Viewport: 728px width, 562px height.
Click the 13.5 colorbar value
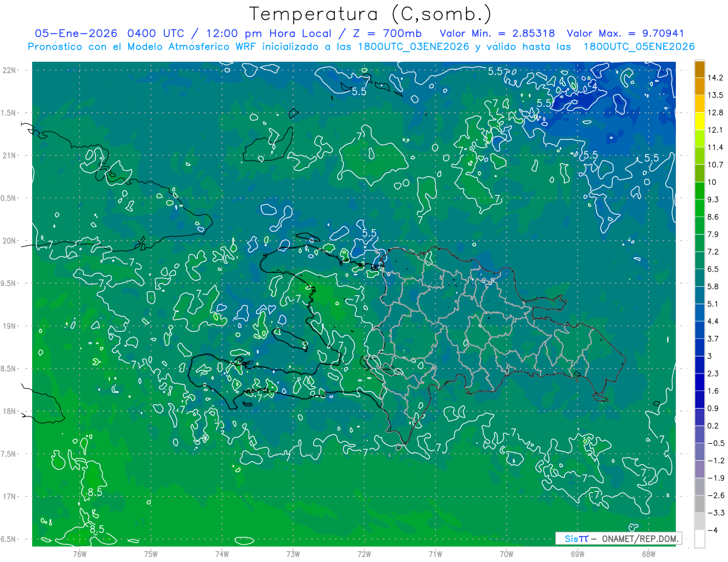coord(715,95)
